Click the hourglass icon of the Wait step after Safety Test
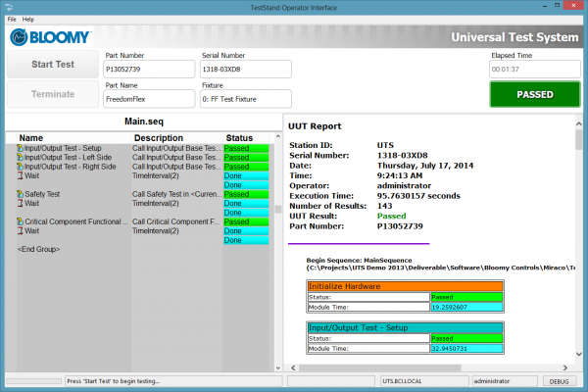The image size is (588, 392). click(21, 203)
